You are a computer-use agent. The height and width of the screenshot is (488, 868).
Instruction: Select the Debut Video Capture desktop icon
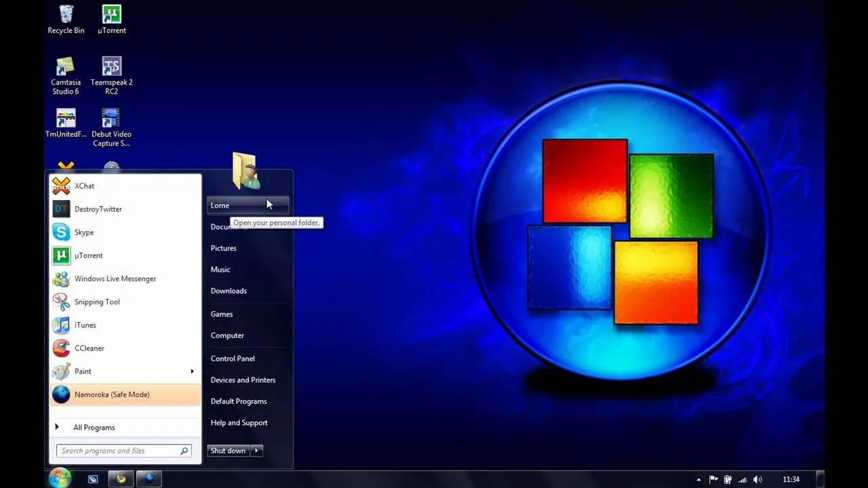tap(111, 128)
